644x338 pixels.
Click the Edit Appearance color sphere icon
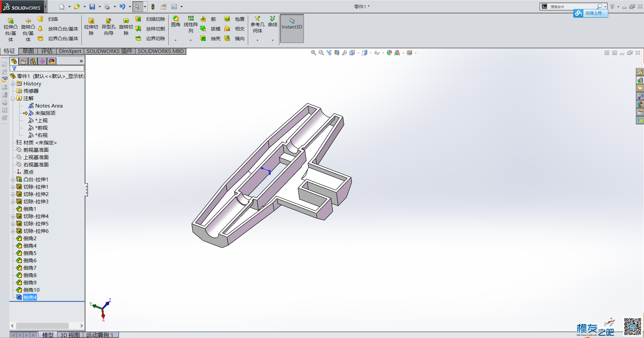pos(389,53)
